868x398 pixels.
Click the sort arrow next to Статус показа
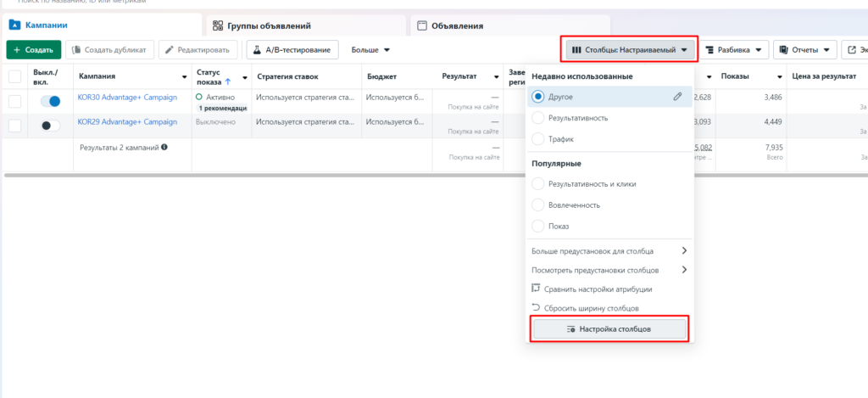227,81
